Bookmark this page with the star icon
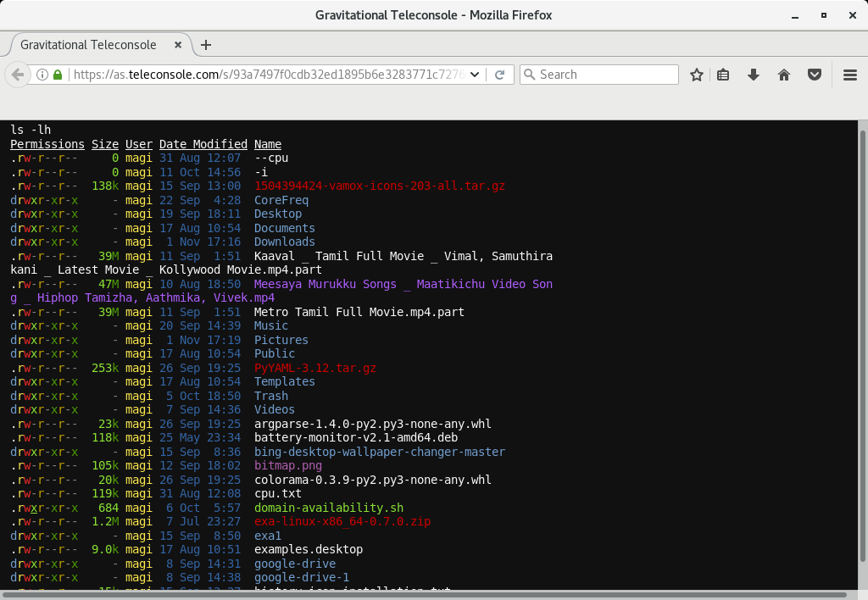Image resolution: width=868 pixels, height=600 pixels. coord(697,75)
